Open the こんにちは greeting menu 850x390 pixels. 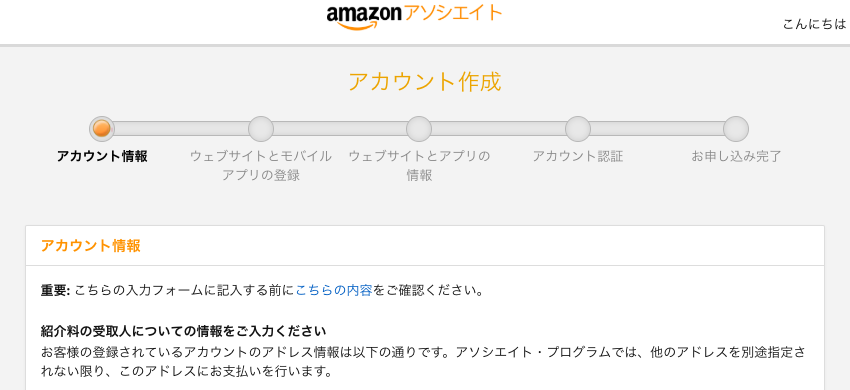[x=815, y=24]
